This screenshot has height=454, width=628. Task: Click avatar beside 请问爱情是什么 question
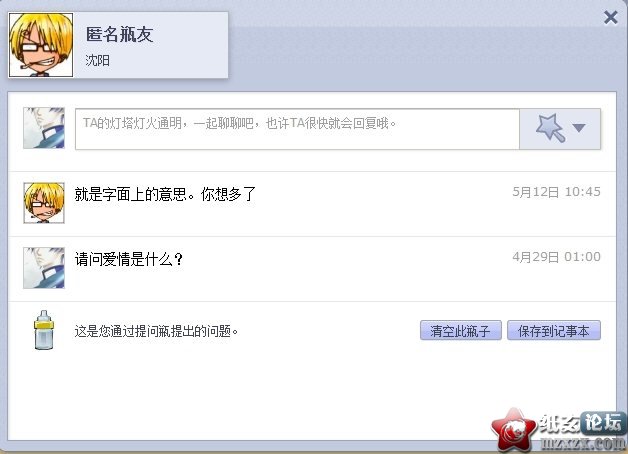(x=44, y=268)
